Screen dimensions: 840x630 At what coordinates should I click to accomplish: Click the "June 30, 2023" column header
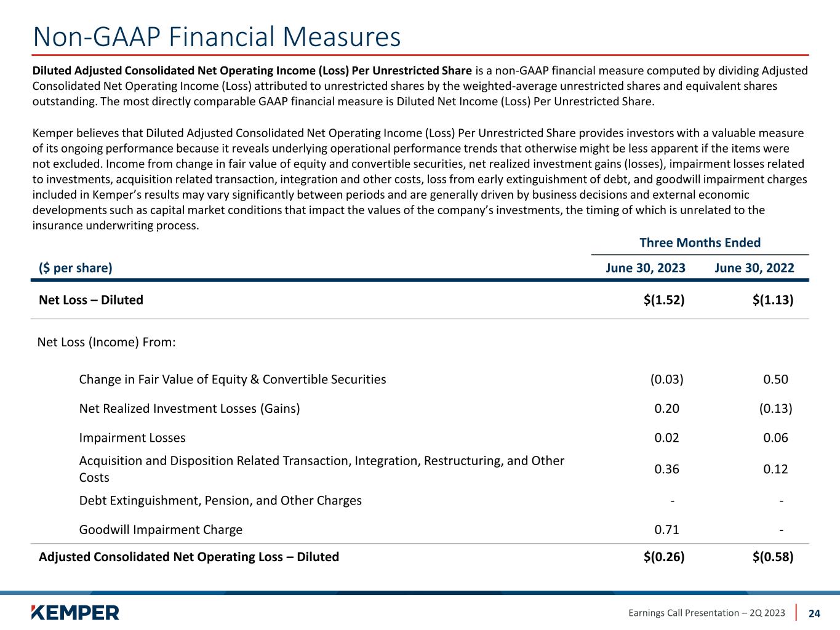(646, 268)
